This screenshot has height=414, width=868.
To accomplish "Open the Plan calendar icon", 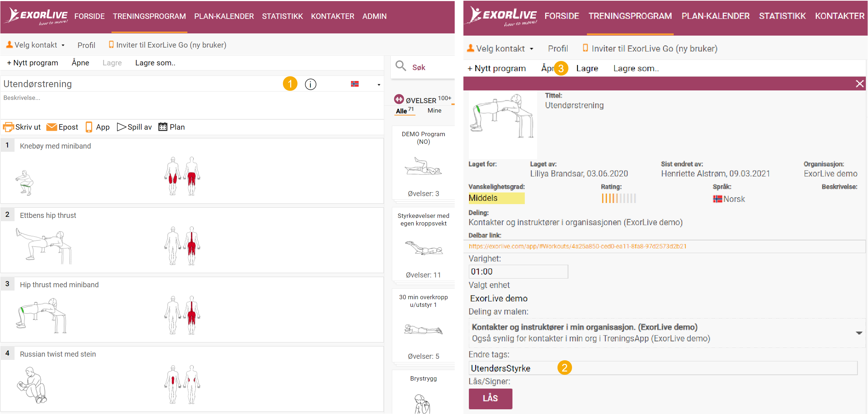I will click(x=163, y=127).
